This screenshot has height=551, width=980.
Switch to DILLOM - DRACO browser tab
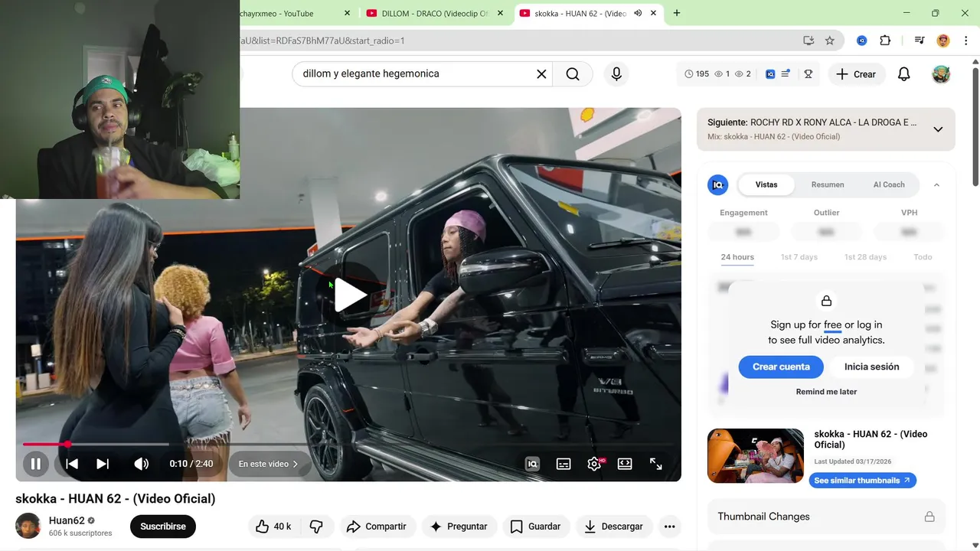point(433,13)
